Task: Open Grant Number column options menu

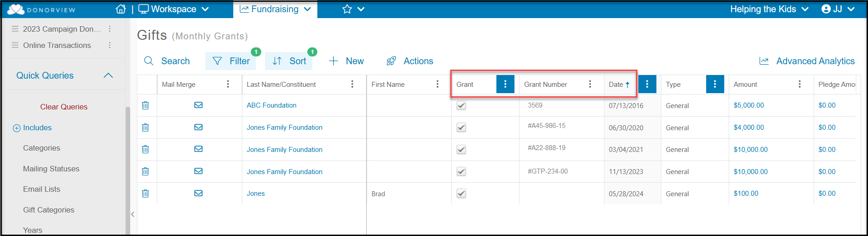Action: [590, 84]
